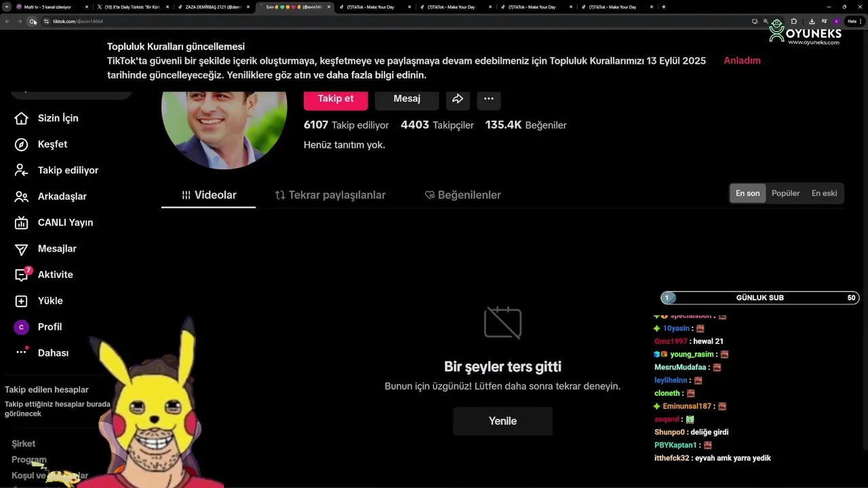Viewport: 868px width, 488px height.
Task: Share this profile via arrow icon
Action: click(x=458, y=99)
